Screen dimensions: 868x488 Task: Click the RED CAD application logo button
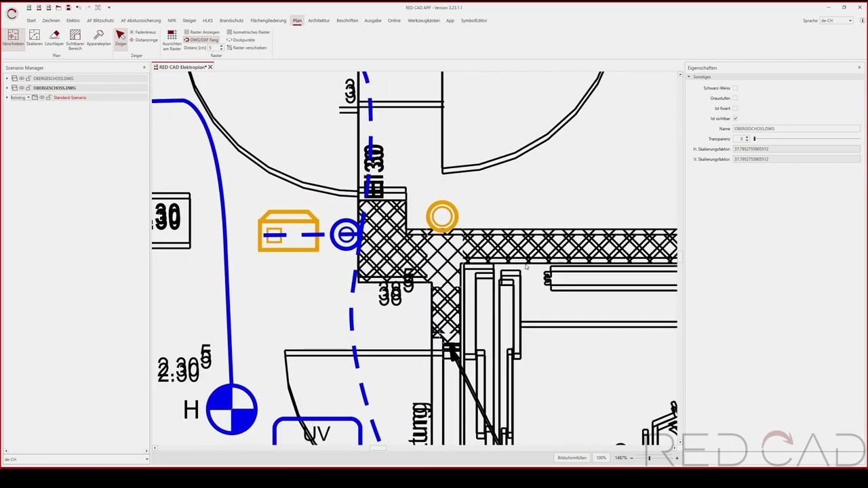(x=12, y=14)
